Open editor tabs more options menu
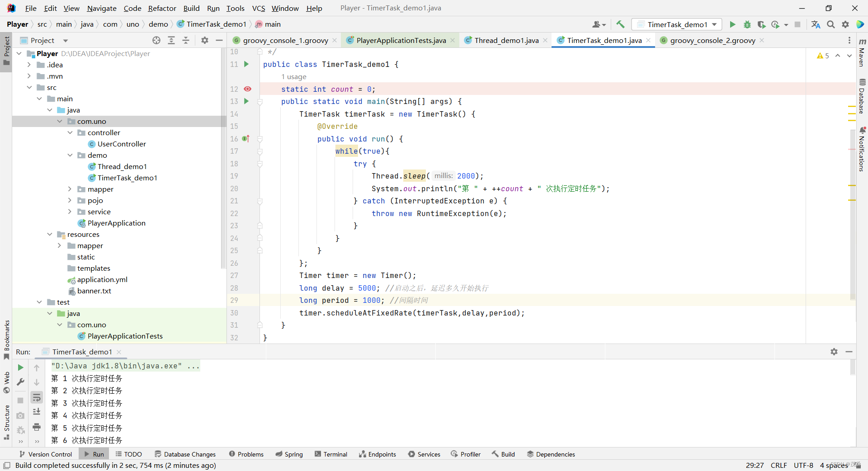Image resolution: width=868 pixels, height=471 pixels. coord(849,40)
